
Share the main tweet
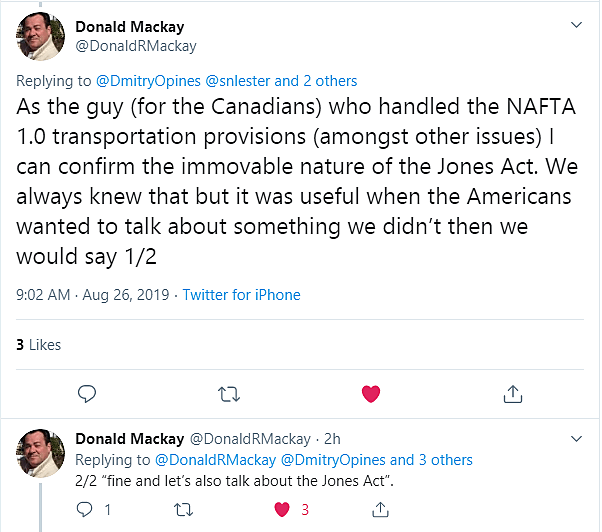click(x=513, y=394)
